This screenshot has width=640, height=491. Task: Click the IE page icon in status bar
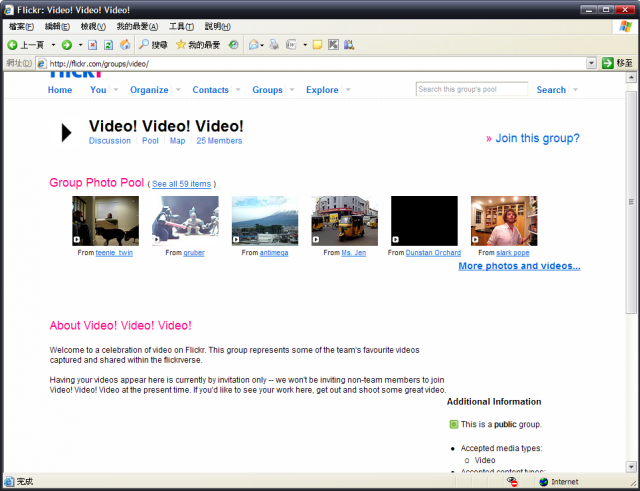[x=9, y=482]
